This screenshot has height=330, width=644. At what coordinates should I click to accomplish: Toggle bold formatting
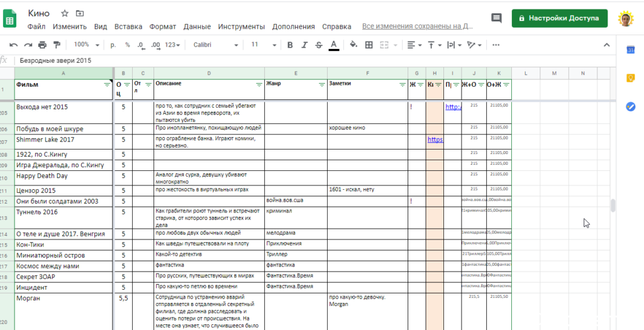pyautogui.click(x=290, y=45)
